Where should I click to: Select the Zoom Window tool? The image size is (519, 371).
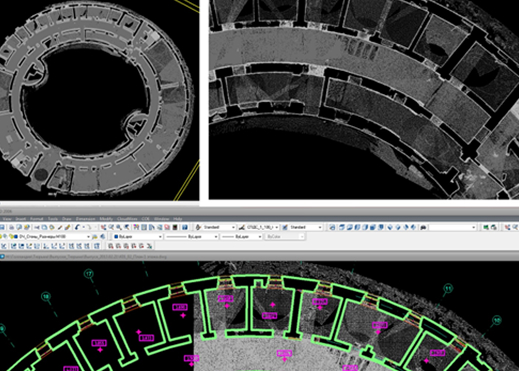tap(119, 227)
